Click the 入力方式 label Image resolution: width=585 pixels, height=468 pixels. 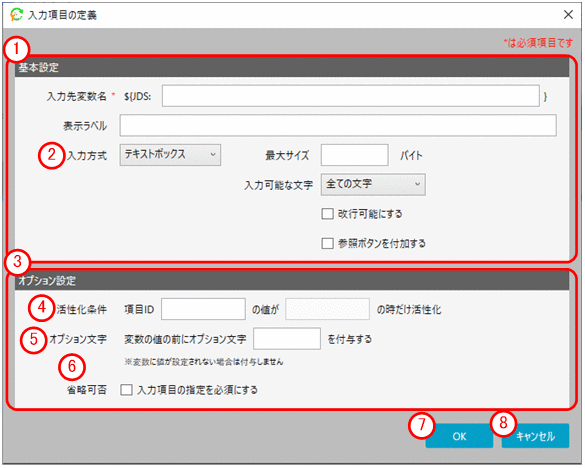[87, 155]
